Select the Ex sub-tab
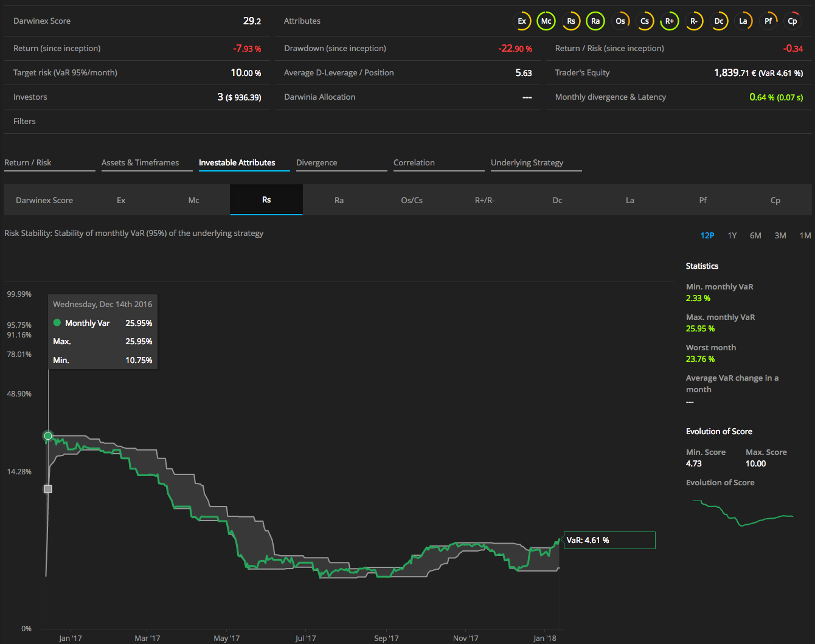Viewport: 815px width, 644px height. (x=121, y=200)
